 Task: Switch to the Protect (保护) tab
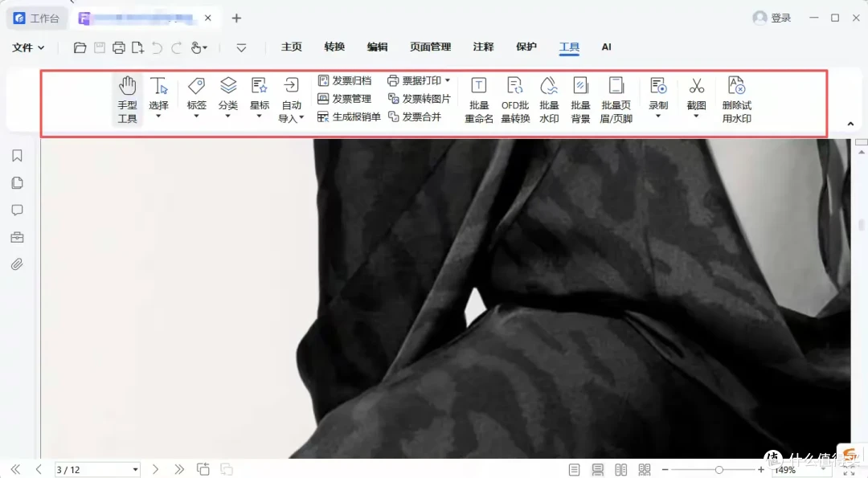[526, 47]
